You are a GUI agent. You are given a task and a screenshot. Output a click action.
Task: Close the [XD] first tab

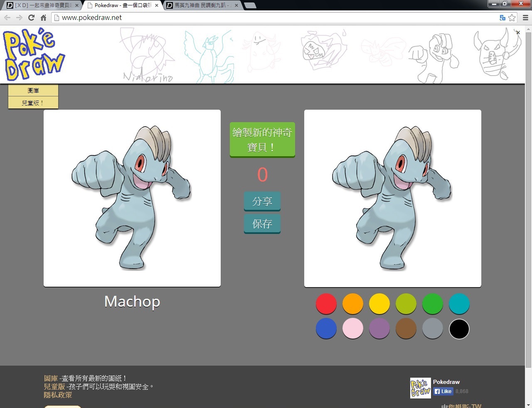[x=76, y=5]
